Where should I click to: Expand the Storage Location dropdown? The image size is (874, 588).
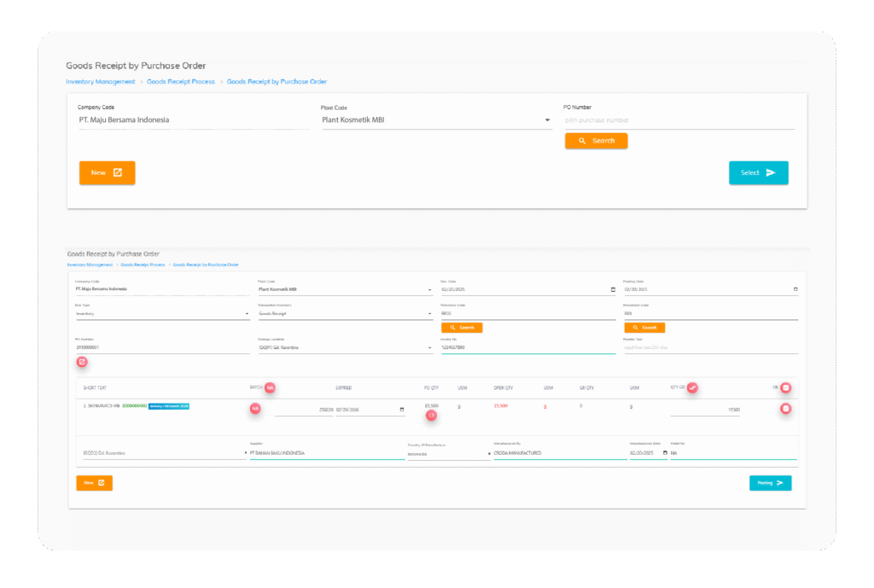429,347
